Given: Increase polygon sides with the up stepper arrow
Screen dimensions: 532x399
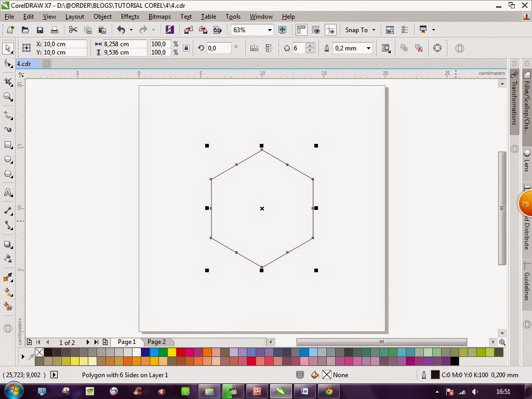Looking at the screenshot, I should pos(310,46).
